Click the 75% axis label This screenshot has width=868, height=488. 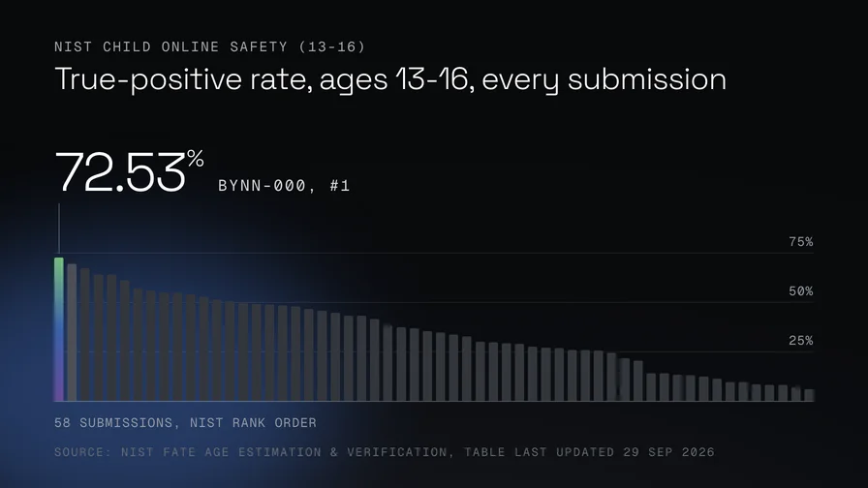800,242
